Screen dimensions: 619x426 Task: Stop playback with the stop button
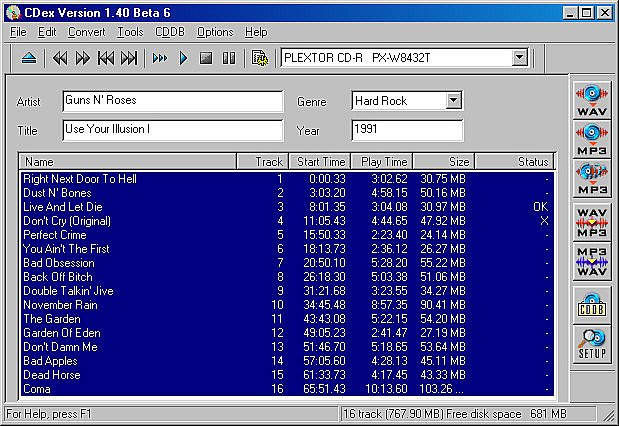pyautogui.click(x=206, y=59)
